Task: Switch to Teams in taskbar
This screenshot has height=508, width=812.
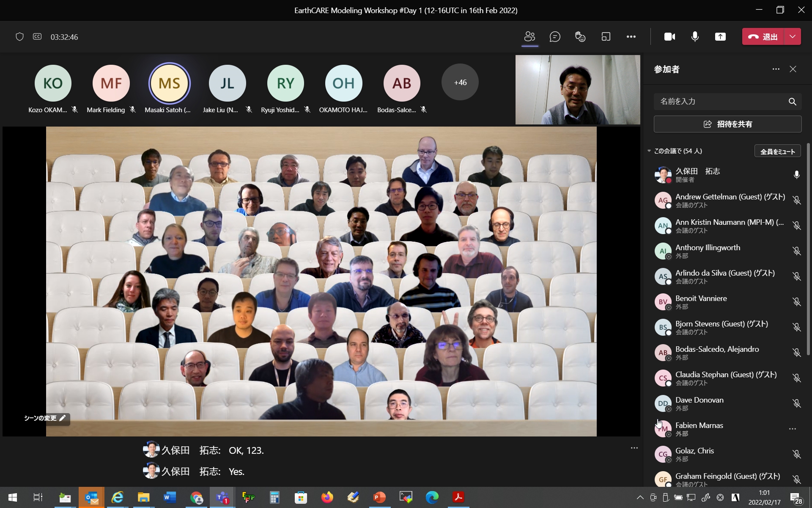Action: pos(222,497)
